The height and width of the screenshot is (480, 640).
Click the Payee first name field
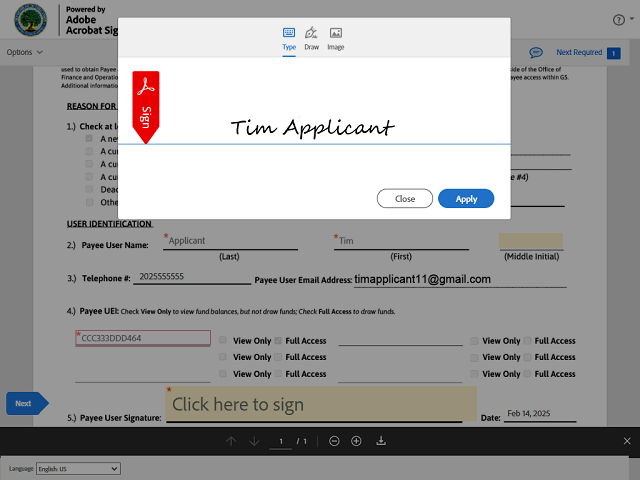[401, 241]
